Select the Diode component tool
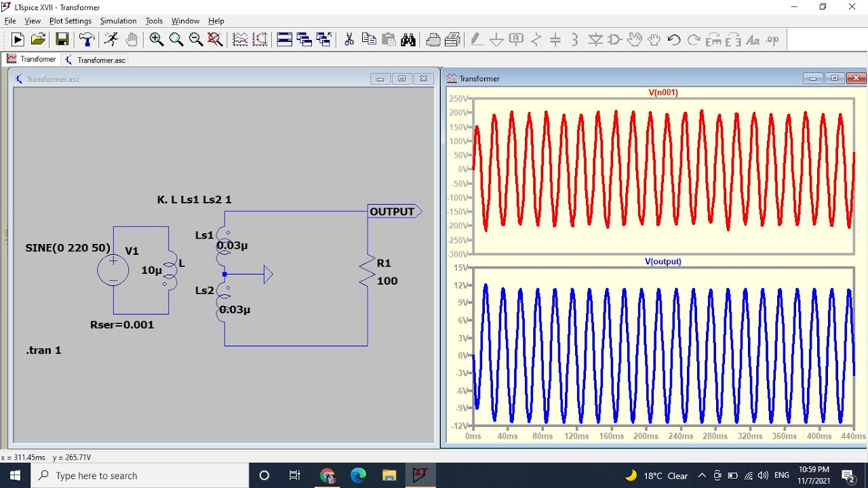Viewport: 868px width, 488px height. [x=595, y=39]
